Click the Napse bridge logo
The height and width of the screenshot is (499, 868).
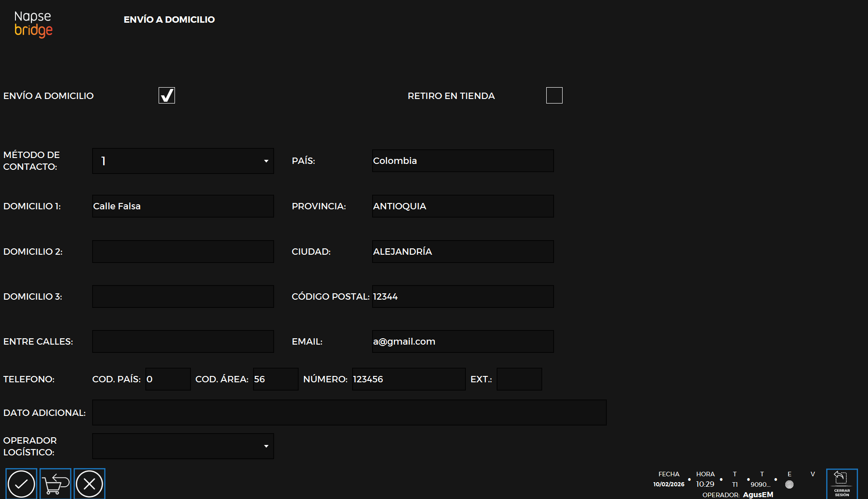click(x=33, y=24)
